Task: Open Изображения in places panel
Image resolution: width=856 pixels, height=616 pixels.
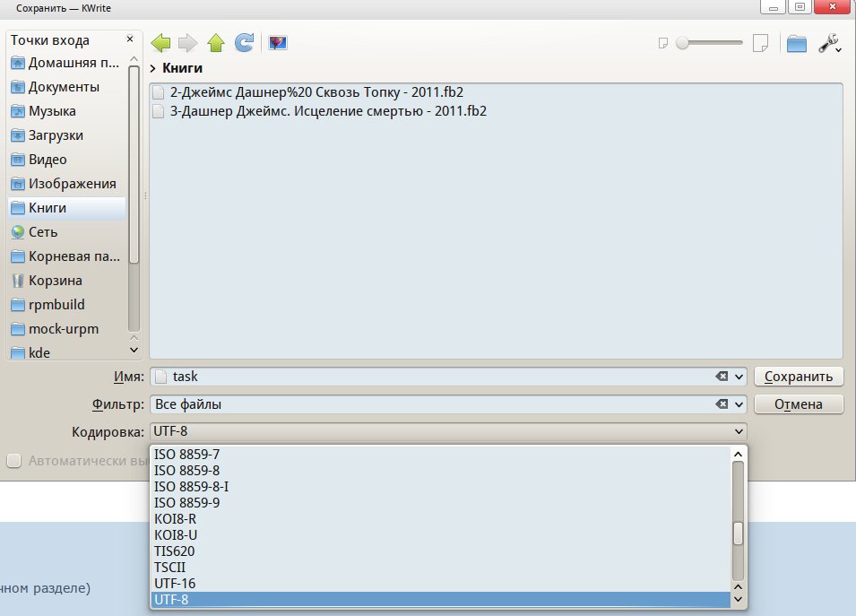Action: click(65, 184)
